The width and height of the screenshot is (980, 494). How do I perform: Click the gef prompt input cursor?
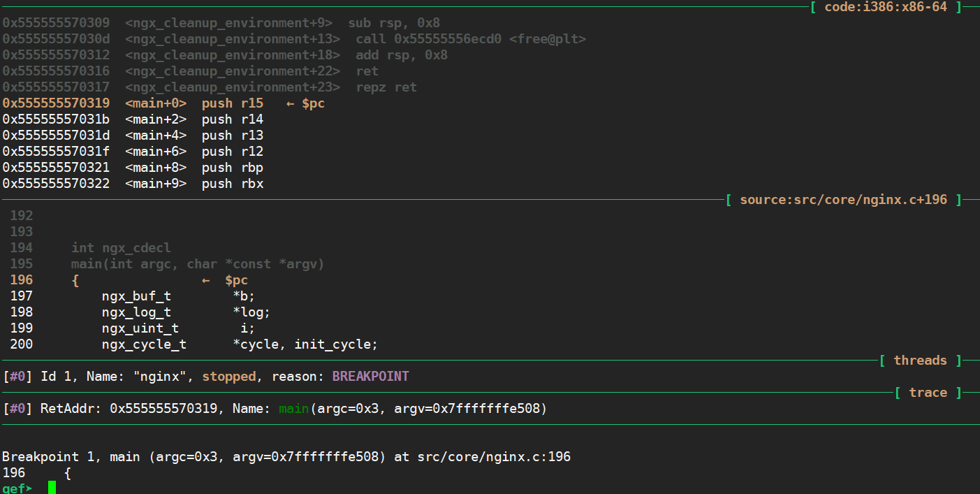tap(52, 488)
